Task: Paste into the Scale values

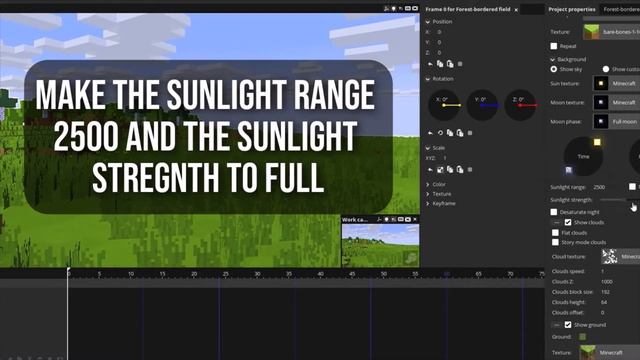Action: pyautogui.click(x=460, y=169)
